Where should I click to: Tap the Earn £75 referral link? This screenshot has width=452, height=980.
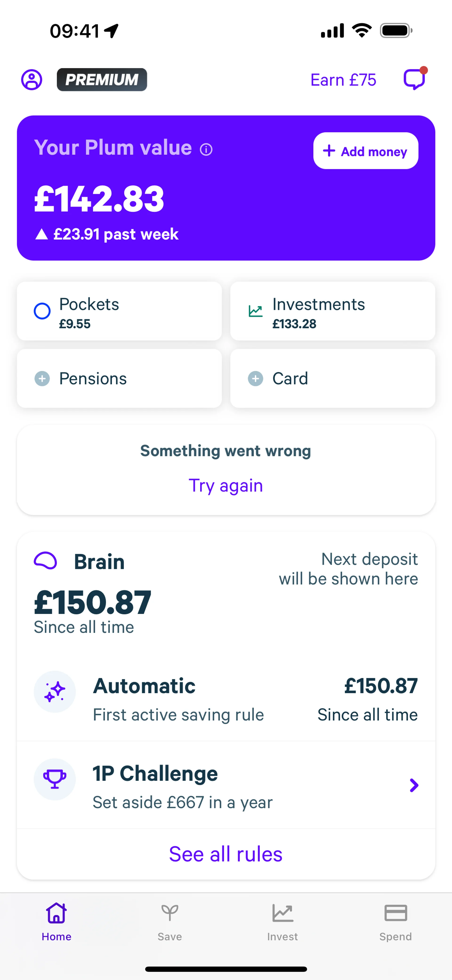343,80
